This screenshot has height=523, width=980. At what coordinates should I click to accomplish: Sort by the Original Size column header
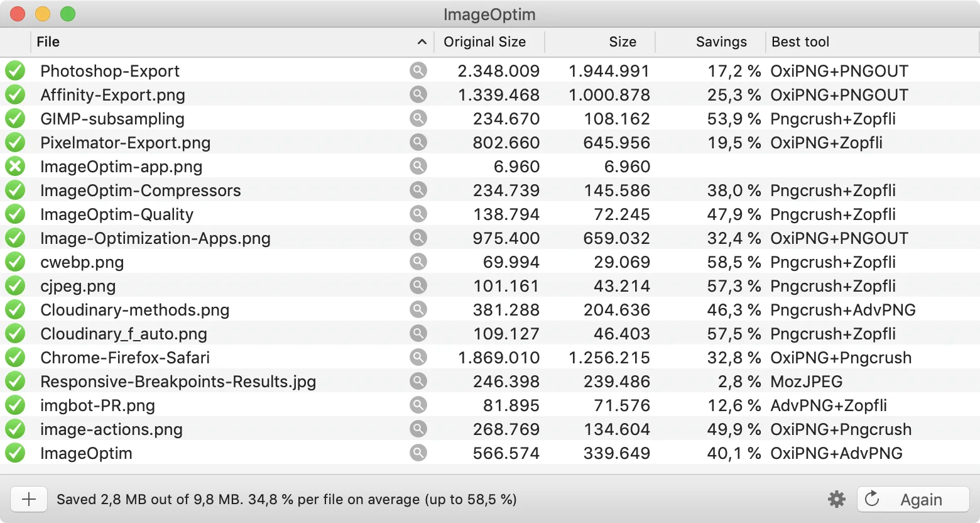(489, 42)
